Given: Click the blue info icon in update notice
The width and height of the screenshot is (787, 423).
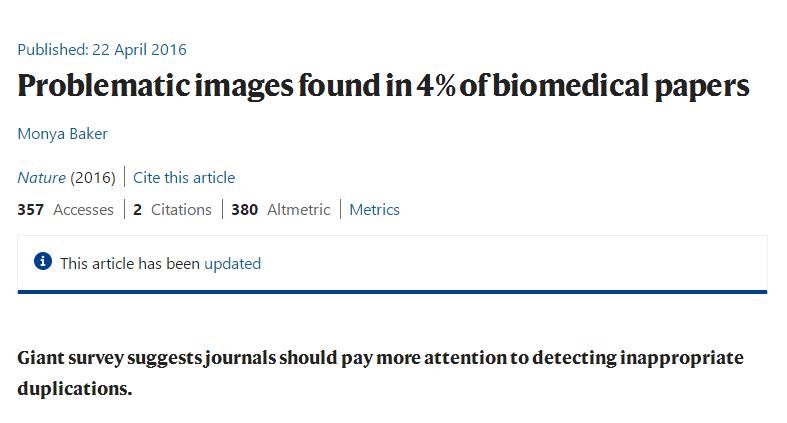Looking at the screenshot, I should pyautogui.click(x=43, y=261).
